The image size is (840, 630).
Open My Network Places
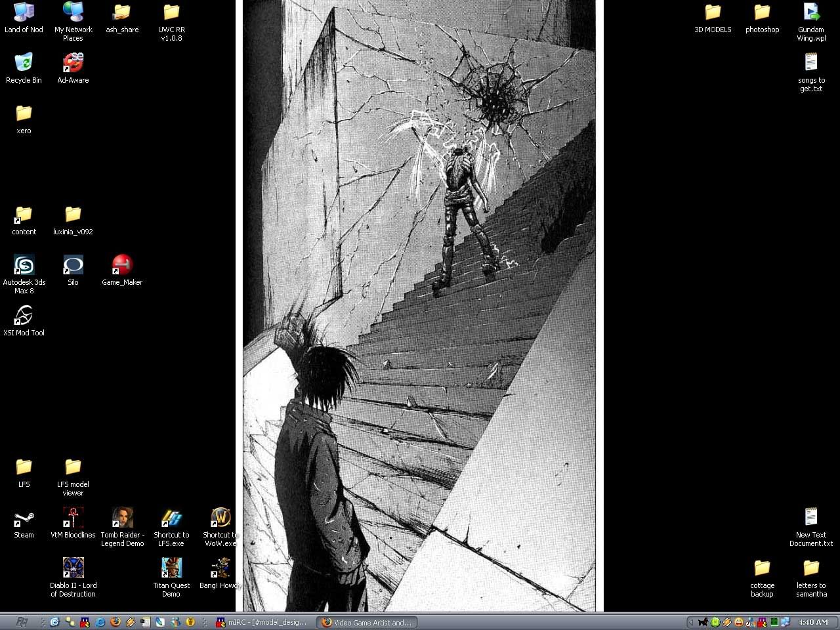point(73,22)
